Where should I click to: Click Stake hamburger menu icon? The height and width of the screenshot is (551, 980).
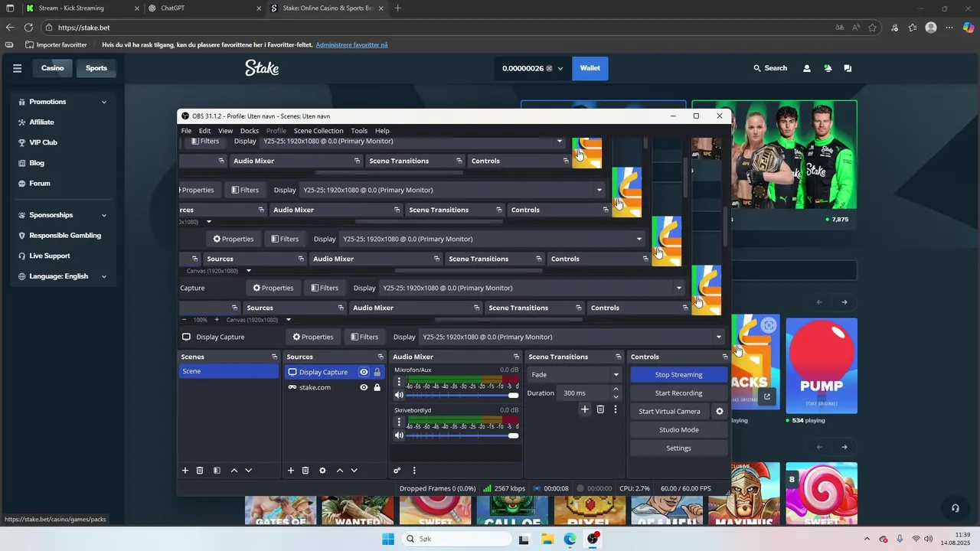(17, 68)
